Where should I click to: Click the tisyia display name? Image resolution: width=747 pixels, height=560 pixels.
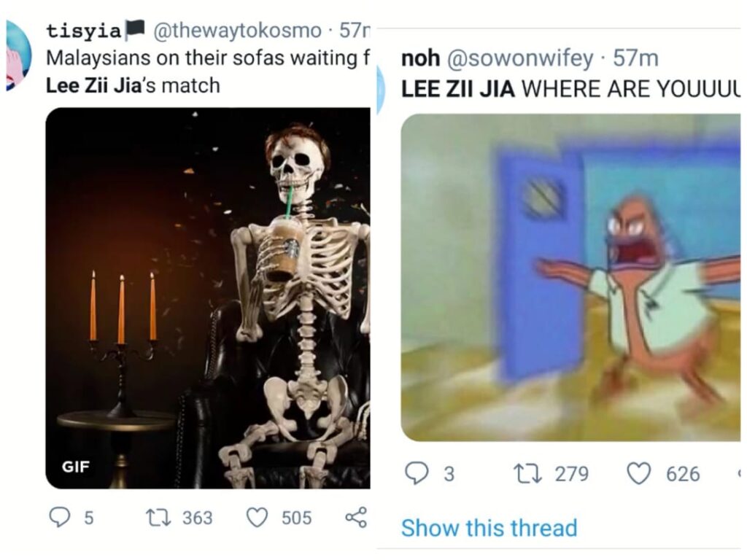84,31
